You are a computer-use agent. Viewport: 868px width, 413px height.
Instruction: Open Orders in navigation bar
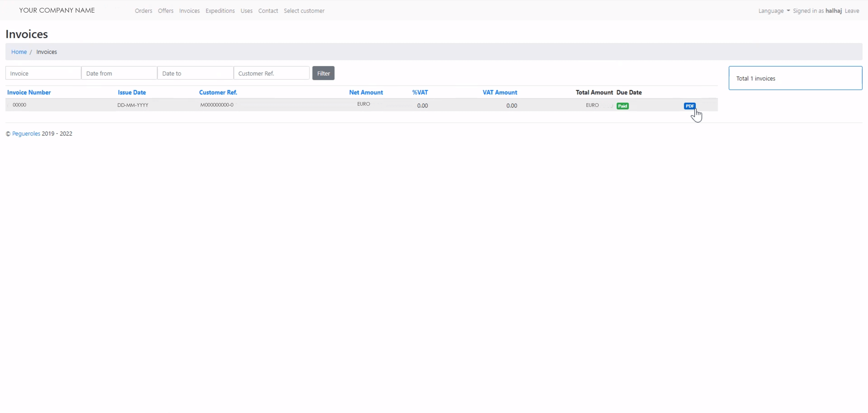coord(143,11)
